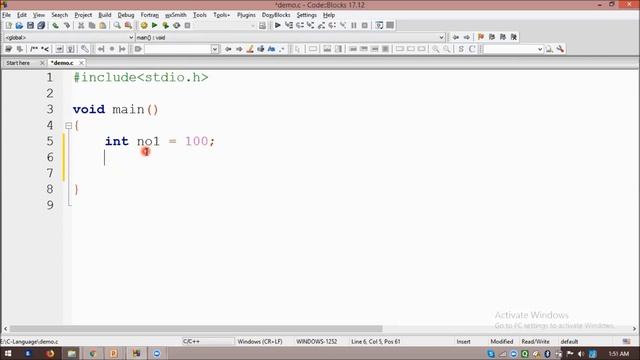
Task: Collapse the main function code fold
Action: coord(69,126)
